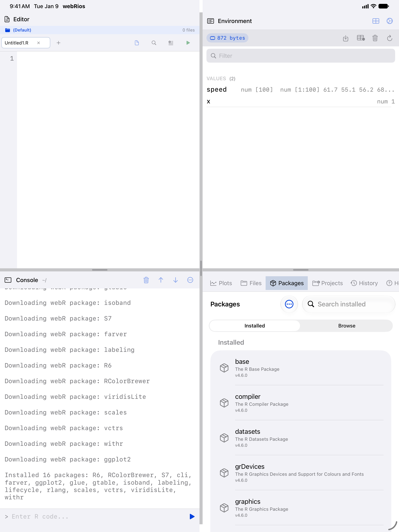Switch to the Browse segment
Screen dimensions: 399x532
coord(347,326)
